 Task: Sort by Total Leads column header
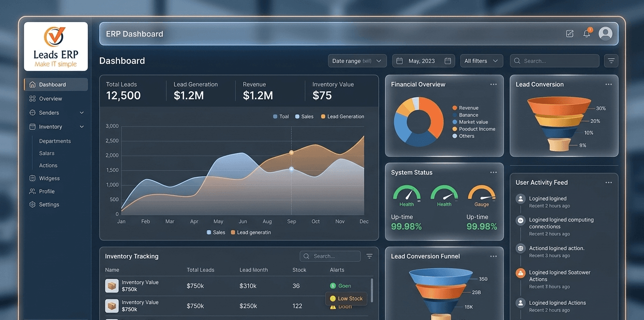(200, 270)
